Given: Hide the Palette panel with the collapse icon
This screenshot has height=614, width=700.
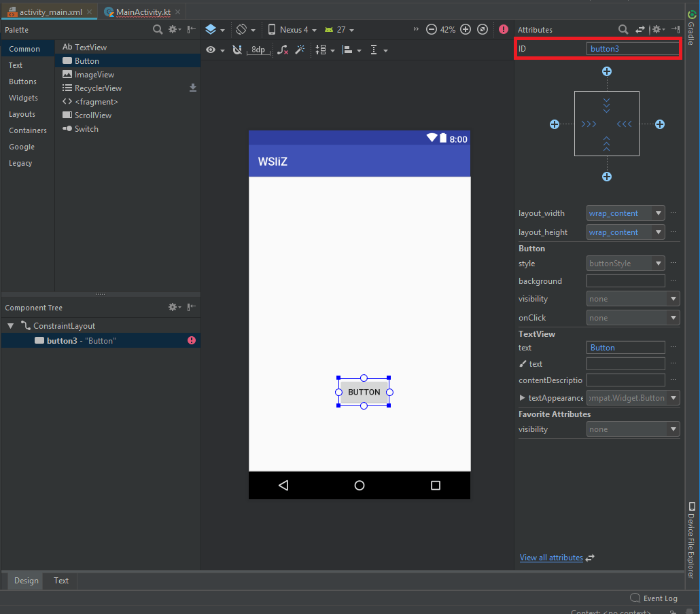Looking at the screenshot, I should click(192, 29).
